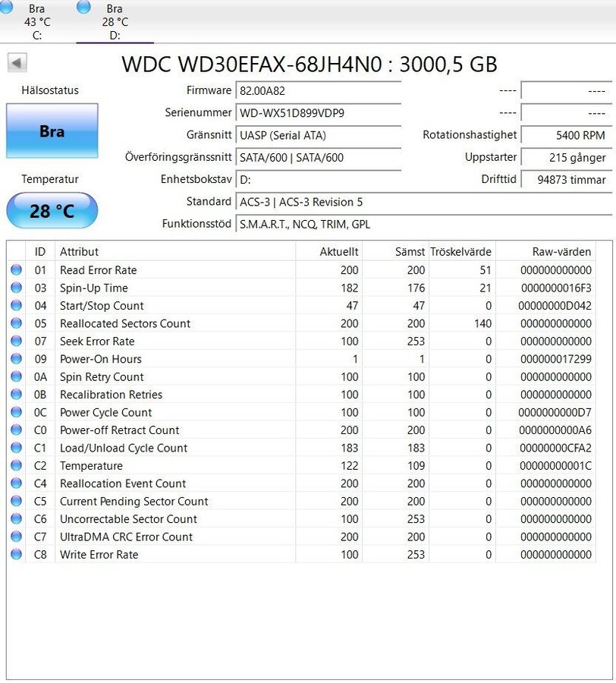This screenshot has width=616, height=683.
Task: Click the status icon for Power-On Hours
Action: click(17, 358)
